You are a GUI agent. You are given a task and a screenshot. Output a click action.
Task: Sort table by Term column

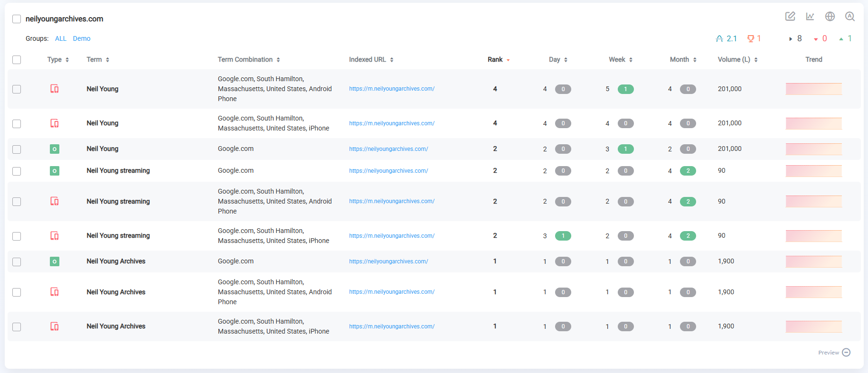click(98, 60)
